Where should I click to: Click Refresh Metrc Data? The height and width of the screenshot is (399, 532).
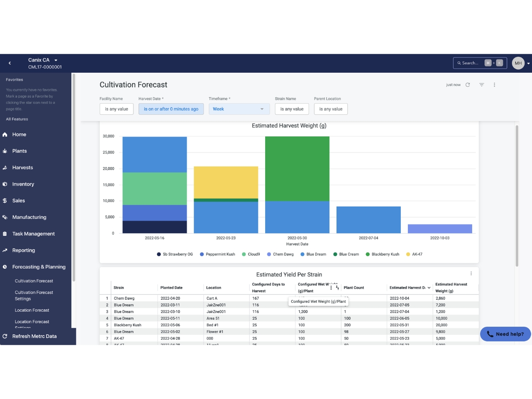point(35,336)
